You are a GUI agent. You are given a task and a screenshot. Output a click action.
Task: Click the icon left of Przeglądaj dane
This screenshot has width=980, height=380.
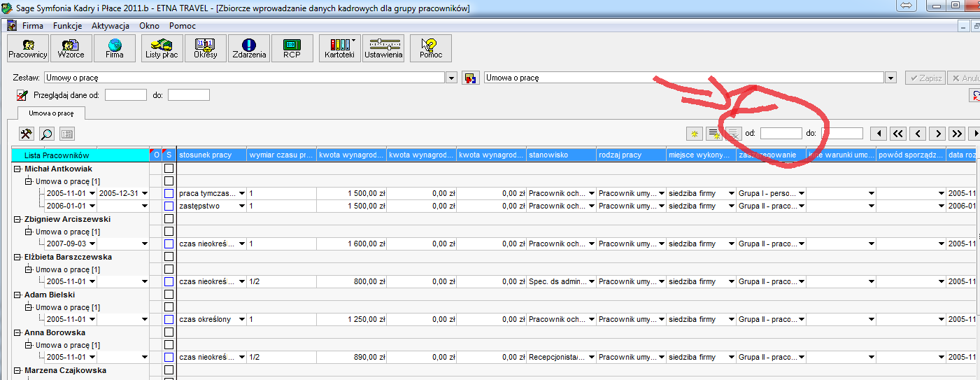tap(22, 94)
